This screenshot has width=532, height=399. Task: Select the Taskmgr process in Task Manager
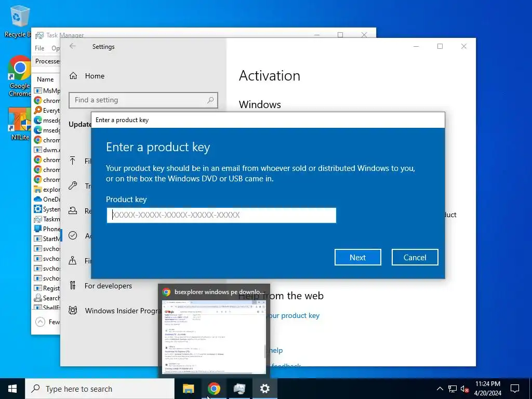coord(47,219)
